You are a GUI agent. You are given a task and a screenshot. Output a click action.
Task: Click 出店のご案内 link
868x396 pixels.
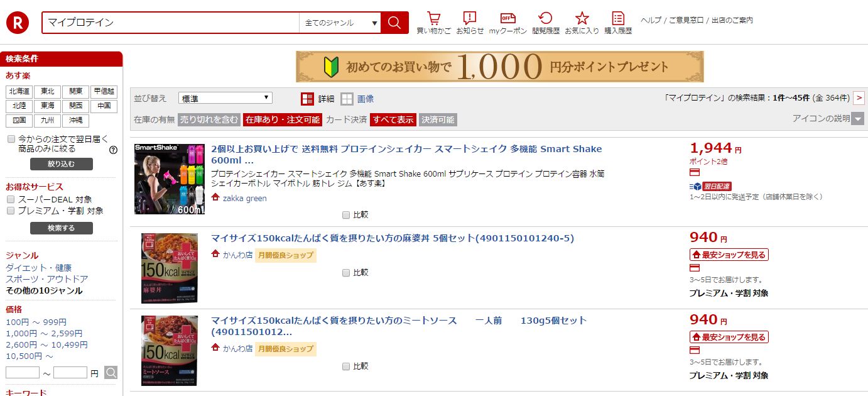[732, 20]
